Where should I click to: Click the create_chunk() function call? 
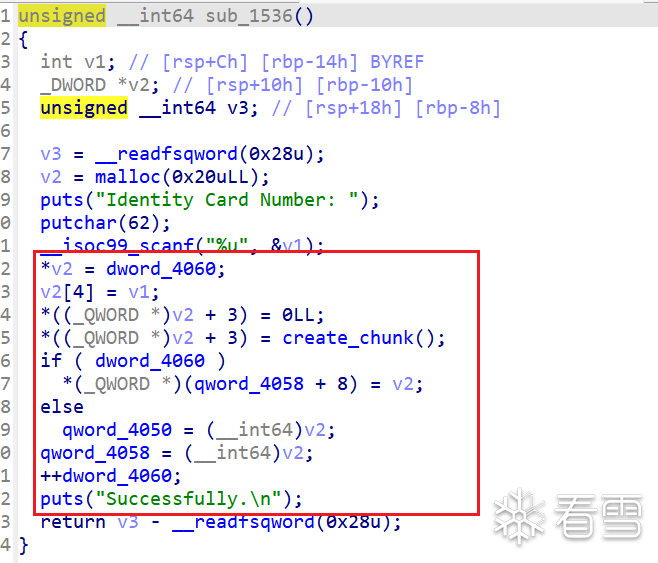click(x=359, y=338)
